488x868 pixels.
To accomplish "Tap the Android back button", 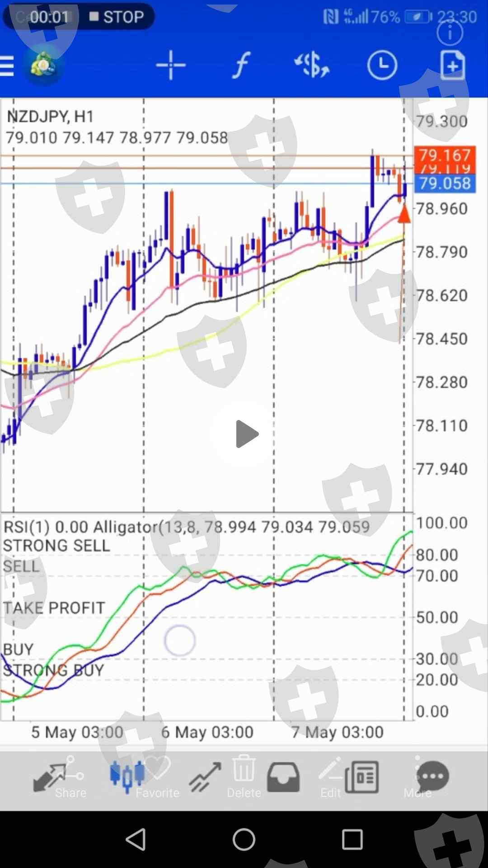I will pos(136,840).
